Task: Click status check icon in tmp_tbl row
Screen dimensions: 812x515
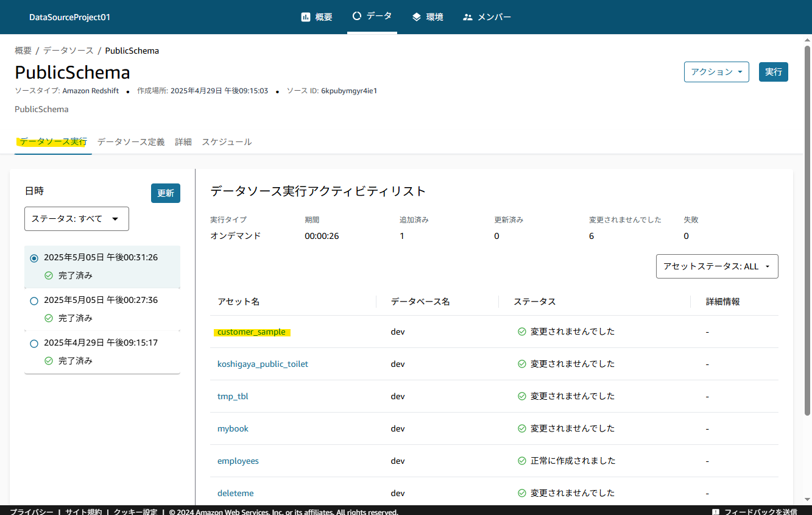Action: [522, 396]
